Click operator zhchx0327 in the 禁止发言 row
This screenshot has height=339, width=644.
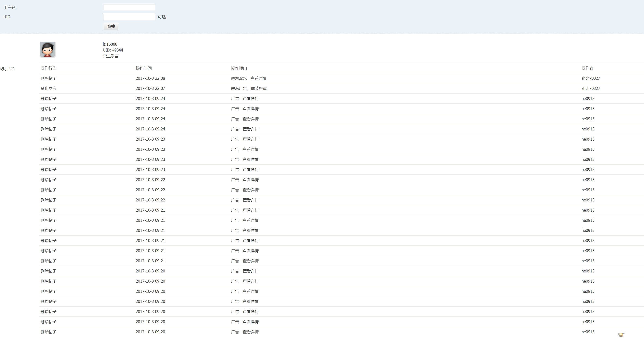click(x=591, y=88)
